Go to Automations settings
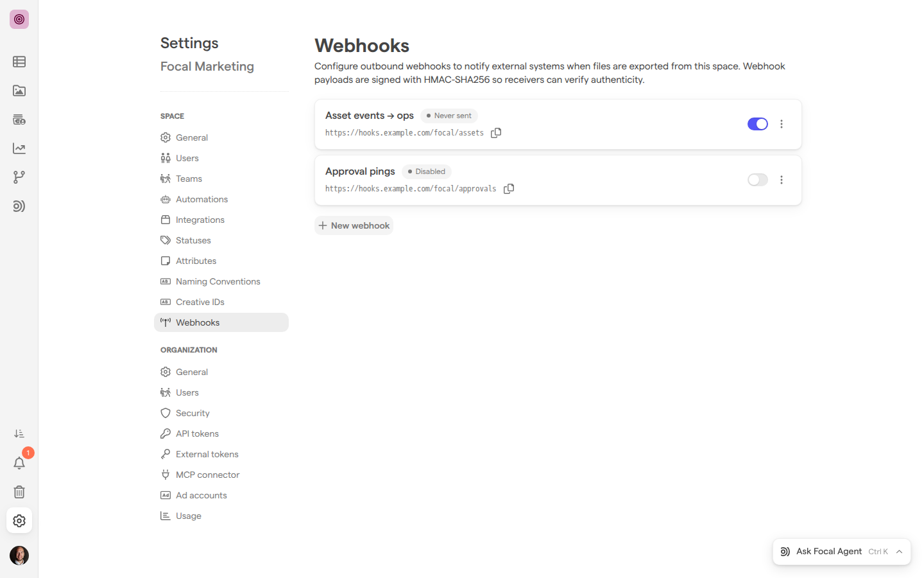The height and width of the screenshot is (578, 924). click(221, 199)
